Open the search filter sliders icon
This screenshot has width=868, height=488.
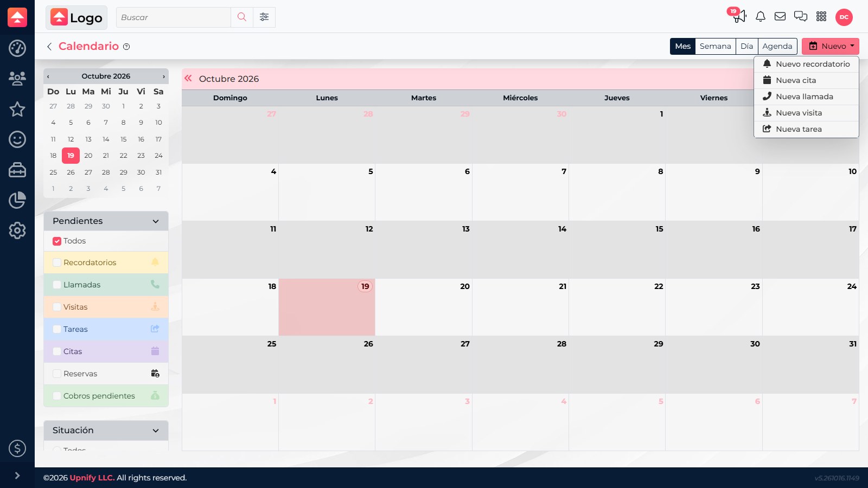click(264, 17)
